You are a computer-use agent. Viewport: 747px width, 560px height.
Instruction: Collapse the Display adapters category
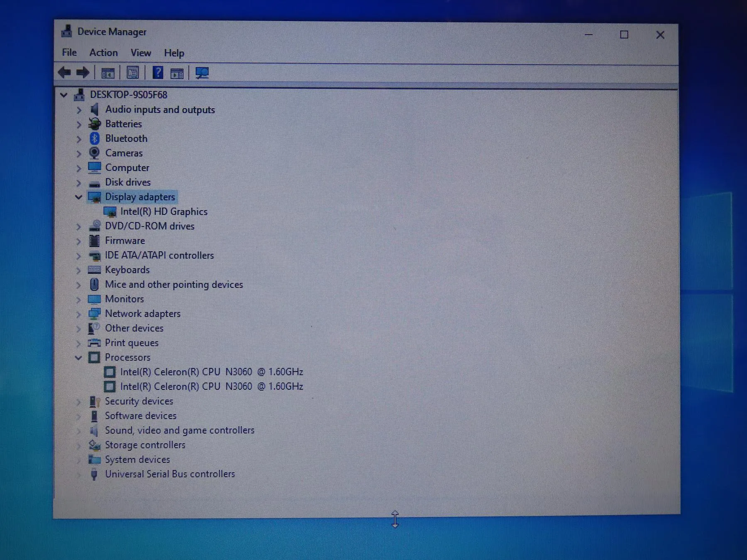point(78,197)
